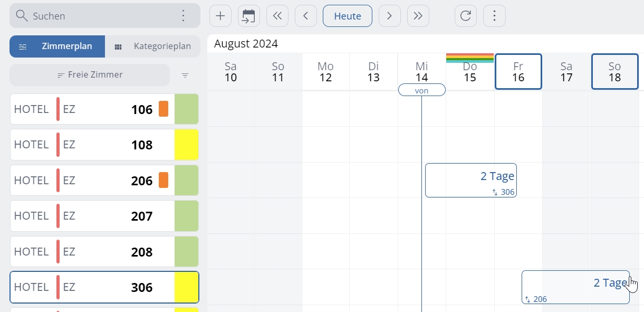Advance one day with right chevron
This screenshot has height=312, width=644.
(389, 16)
